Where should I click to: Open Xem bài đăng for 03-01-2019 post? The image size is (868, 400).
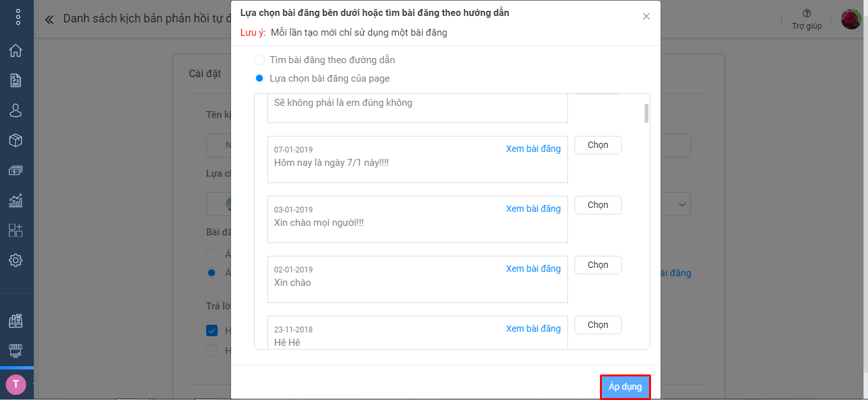click(534, 209)
